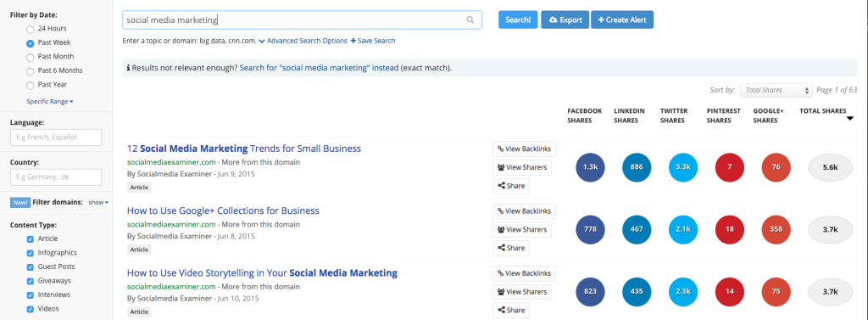Click the topic search input field
868x320 pixels.
click(302, 20)
